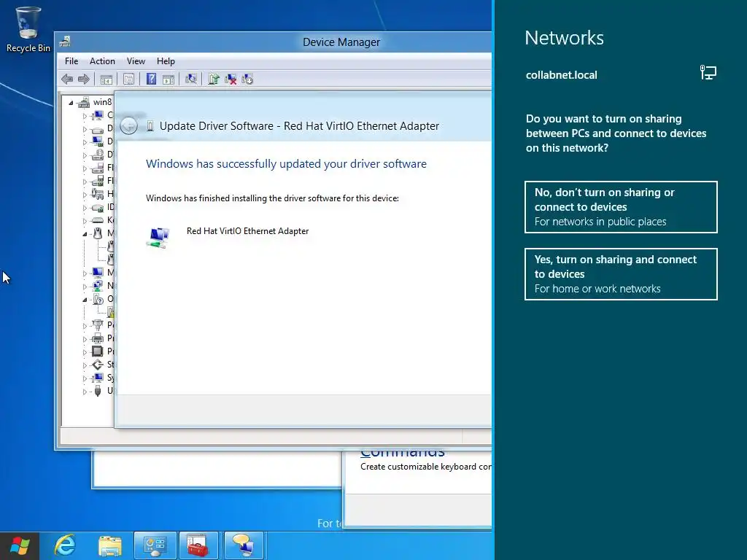Image resolution: width=747 pixels, height=560 pixels.
Task: Click Red Hat VirtIO Ethernet Adapter device name
Action: (248, 231)
